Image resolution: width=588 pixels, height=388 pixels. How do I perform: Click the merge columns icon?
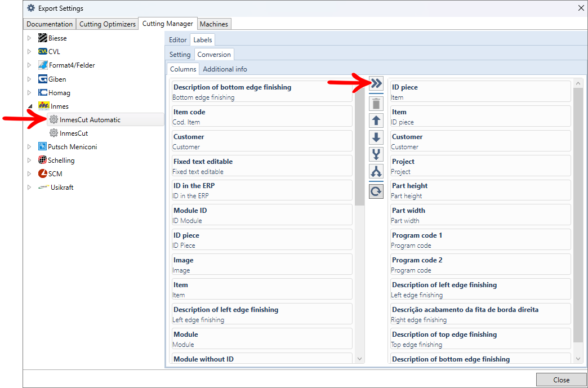pyautogui.click(x=376, y=154)
